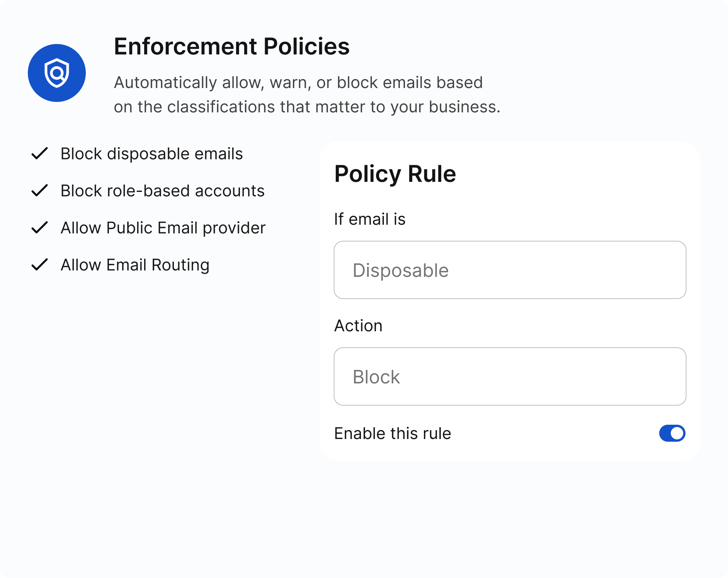
Task: Open the Block action field
Action: click(x=510, y=376)
